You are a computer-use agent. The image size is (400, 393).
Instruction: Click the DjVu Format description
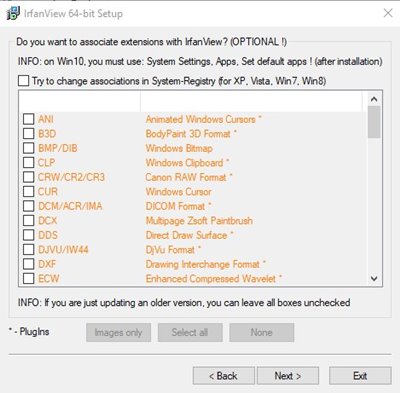coord(173,250)
